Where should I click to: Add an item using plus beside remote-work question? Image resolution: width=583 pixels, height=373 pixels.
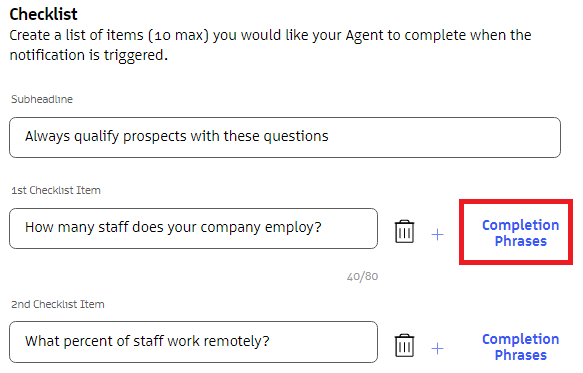tap(438, 348)
